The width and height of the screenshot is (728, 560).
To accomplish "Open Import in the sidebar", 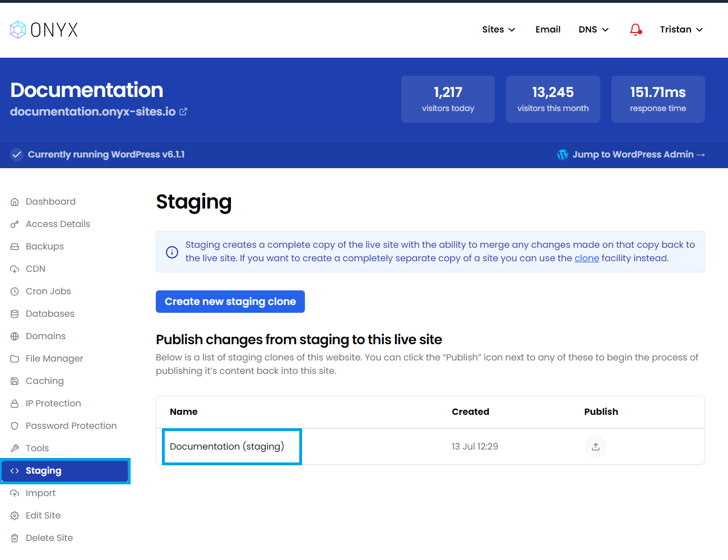I will [x=40, y=493].
